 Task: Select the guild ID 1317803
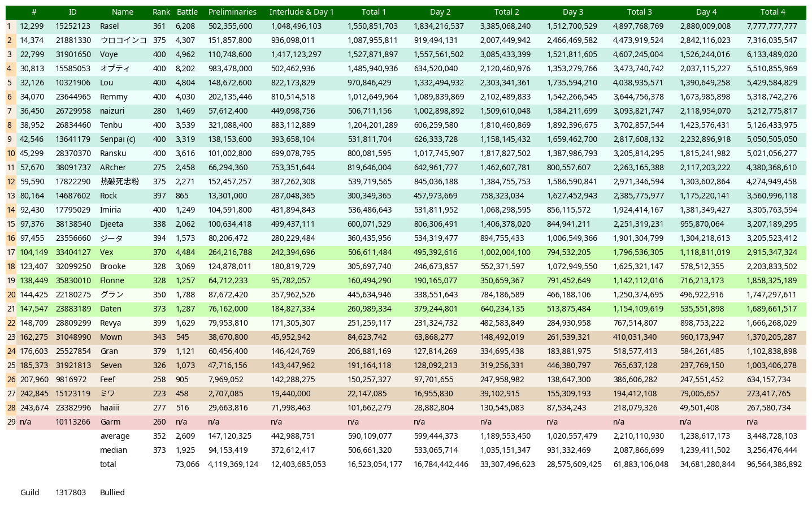coord(71,492)
